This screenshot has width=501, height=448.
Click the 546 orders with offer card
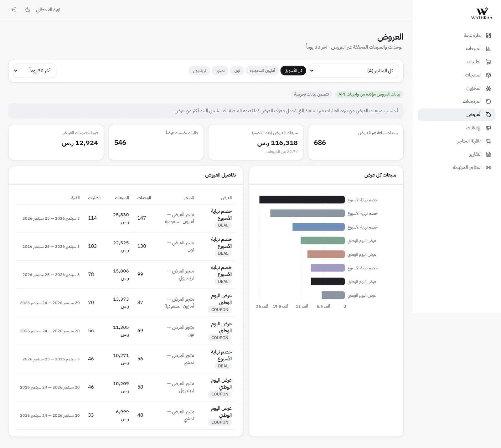click(x=156, y=142)
